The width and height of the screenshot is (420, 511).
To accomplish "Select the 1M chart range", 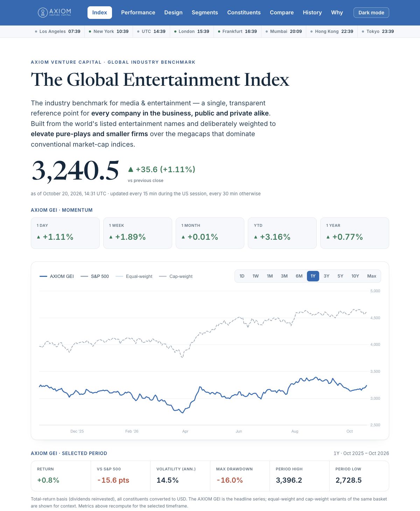I will pyautogui.click(x=270, y=276).
